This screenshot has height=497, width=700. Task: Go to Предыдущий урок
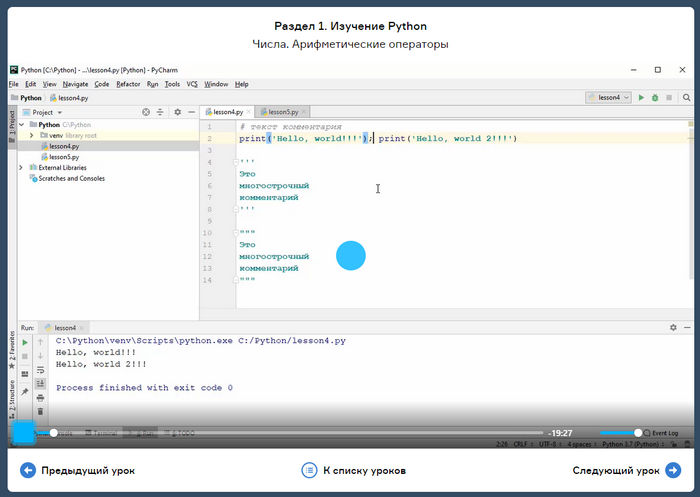coord(77,470)
